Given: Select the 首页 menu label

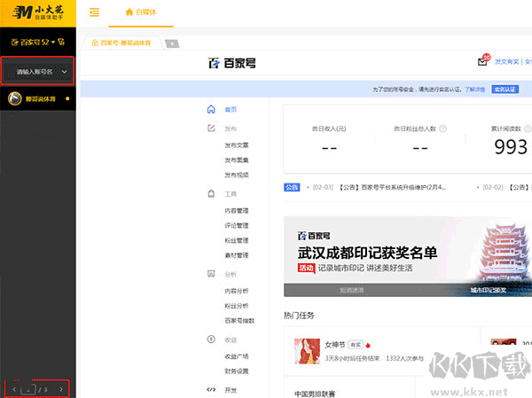Looking at the screenshot, I should tap(231, 110).
